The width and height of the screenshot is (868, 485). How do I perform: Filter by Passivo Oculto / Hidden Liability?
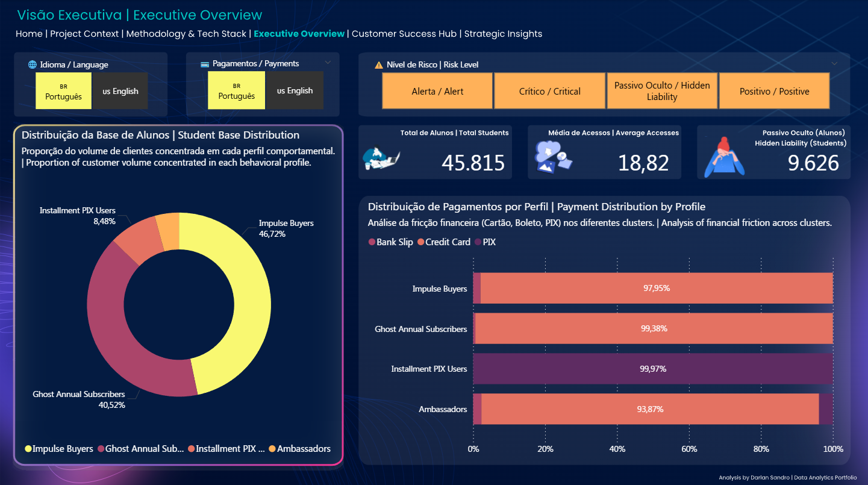pos(662,91)
